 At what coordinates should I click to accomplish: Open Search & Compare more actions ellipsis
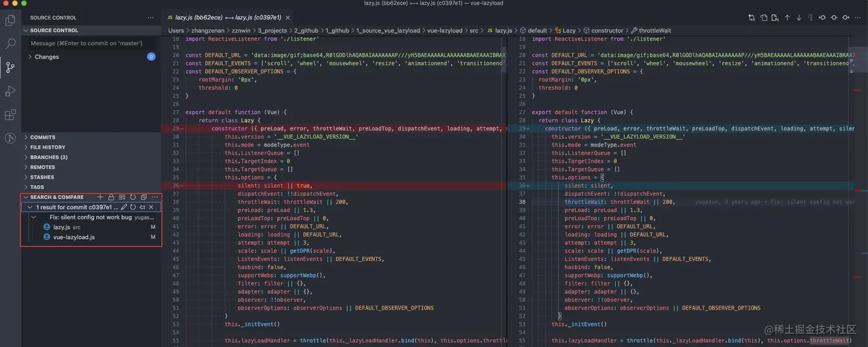pos(154,197)
